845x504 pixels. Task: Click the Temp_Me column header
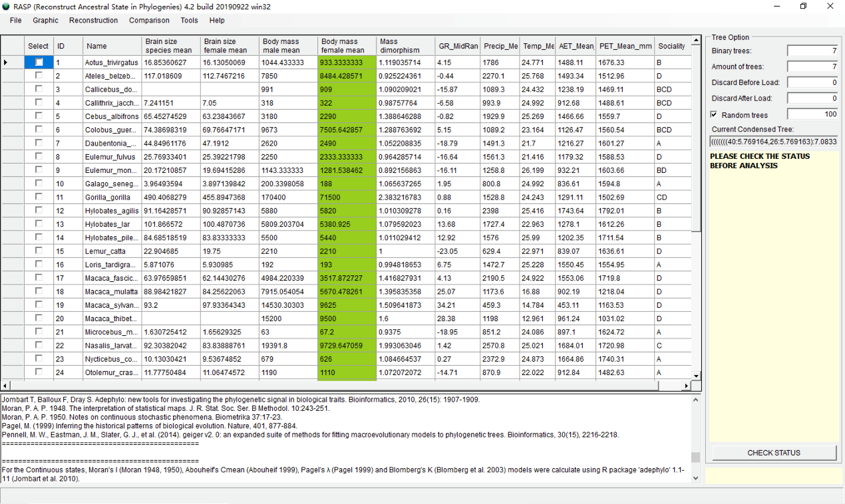point(538,46)
